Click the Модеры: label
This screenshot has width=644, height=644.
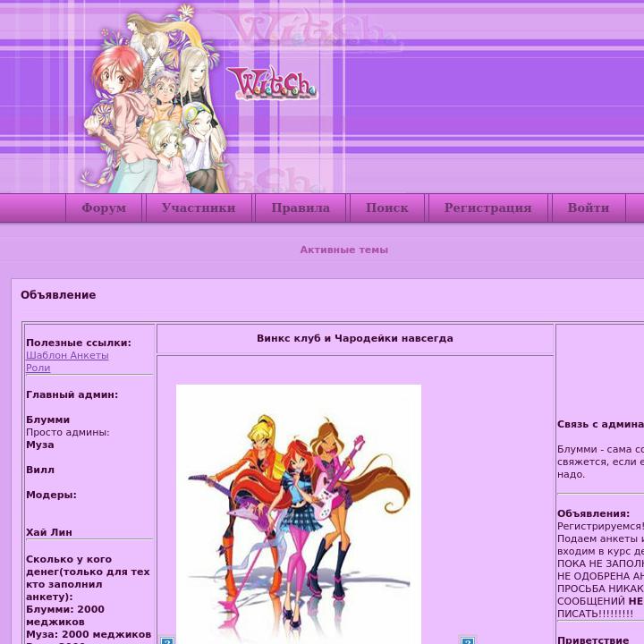(x=51, y=495)
